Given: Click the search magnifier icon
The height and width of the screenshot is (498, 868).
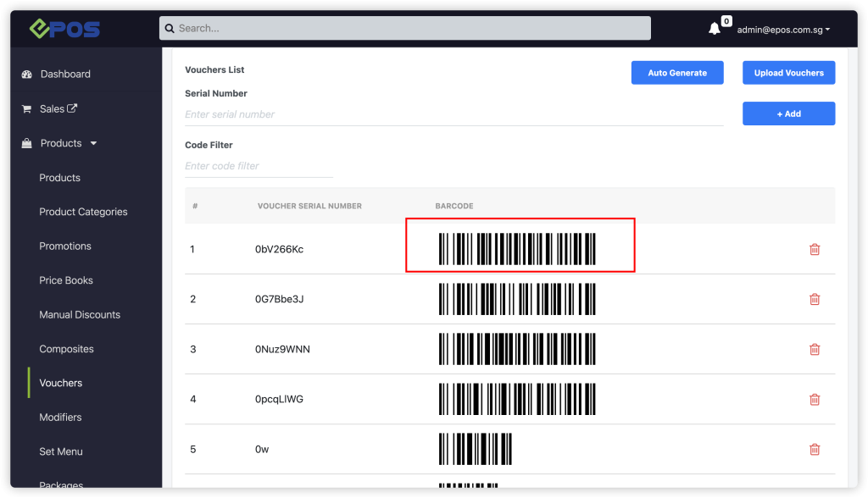Looking at the screenshot, I should 170,28.
